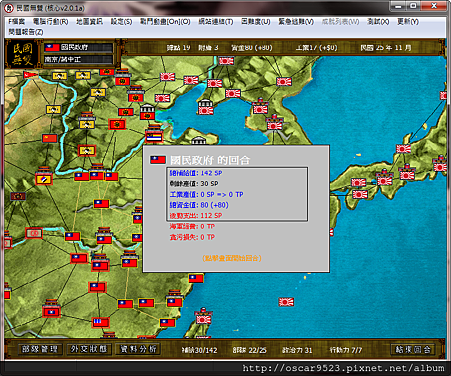Select the red five-star communist flag on map
451x376 pixels.
50,138
